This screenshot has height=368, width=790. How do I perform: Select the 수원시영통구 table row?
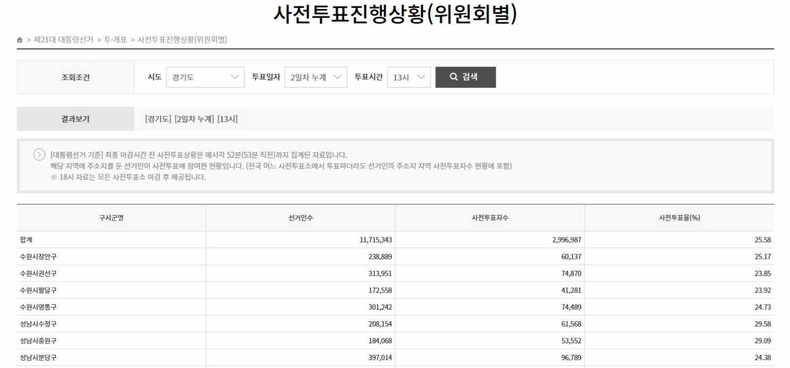pos(396,307)
